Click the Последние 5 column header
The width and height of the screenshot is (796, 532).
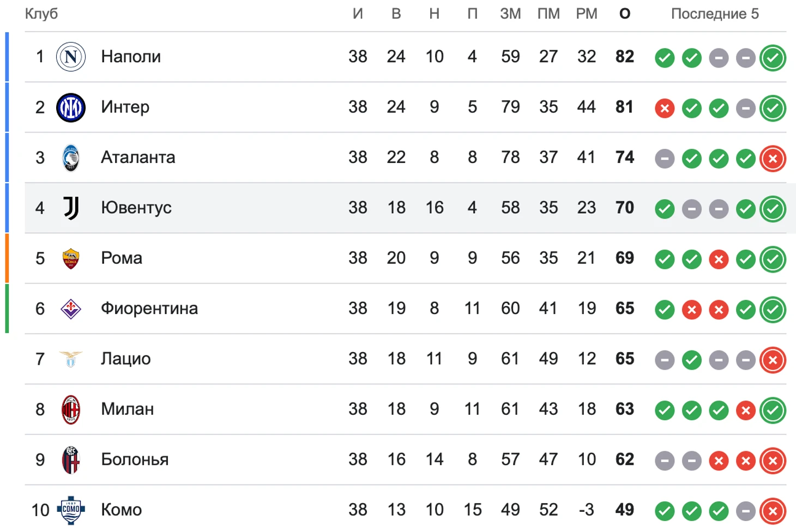(x=715, y=14)
